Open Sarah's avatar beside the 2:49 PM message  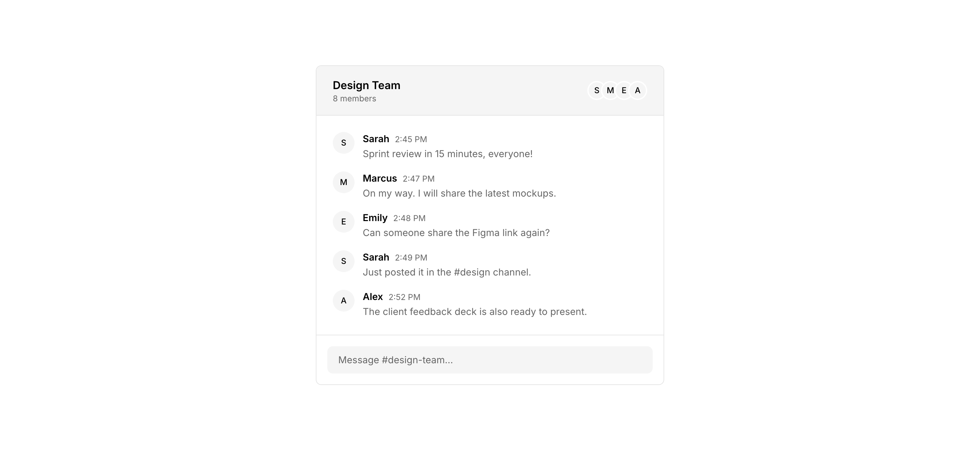click(344, 261)
